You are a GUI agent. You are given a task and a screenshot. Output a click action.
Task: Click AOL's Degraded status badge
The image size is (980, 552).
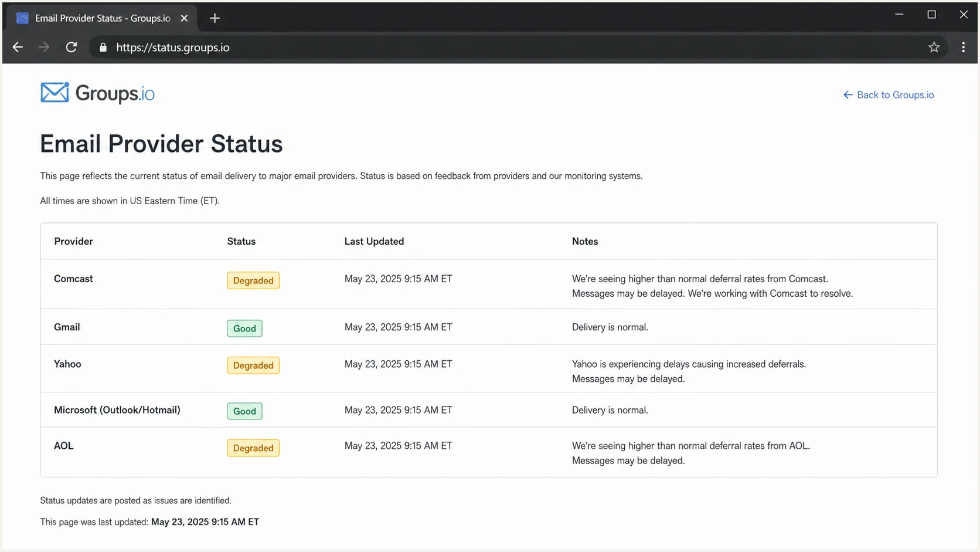pos(253,448)
